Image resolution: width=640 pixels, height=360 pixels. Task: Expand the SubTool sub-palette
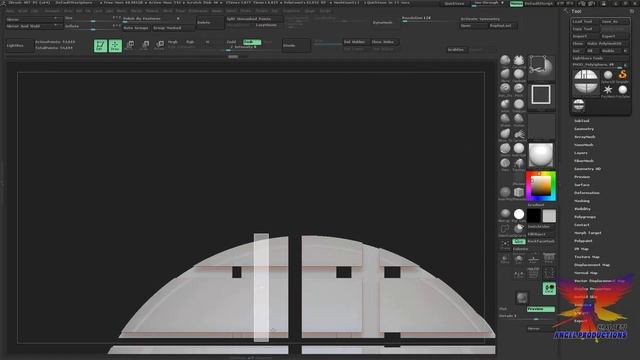click(582, 121)
